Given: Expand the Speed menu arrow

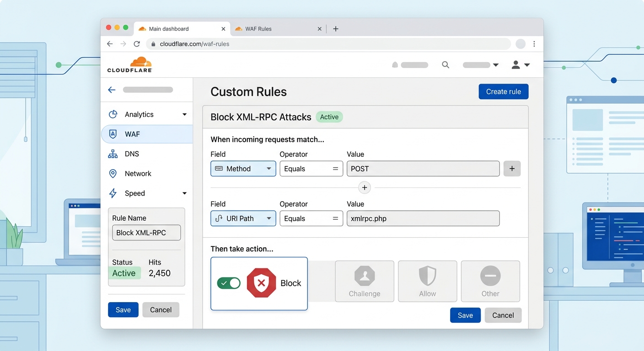Looking at the screenshot, I should [185, 193].
